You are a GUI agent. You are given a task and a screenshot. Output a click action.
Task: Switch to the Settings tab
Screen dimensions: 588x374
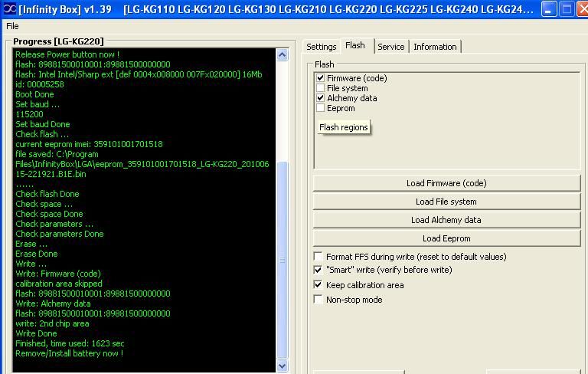point(321,47)
